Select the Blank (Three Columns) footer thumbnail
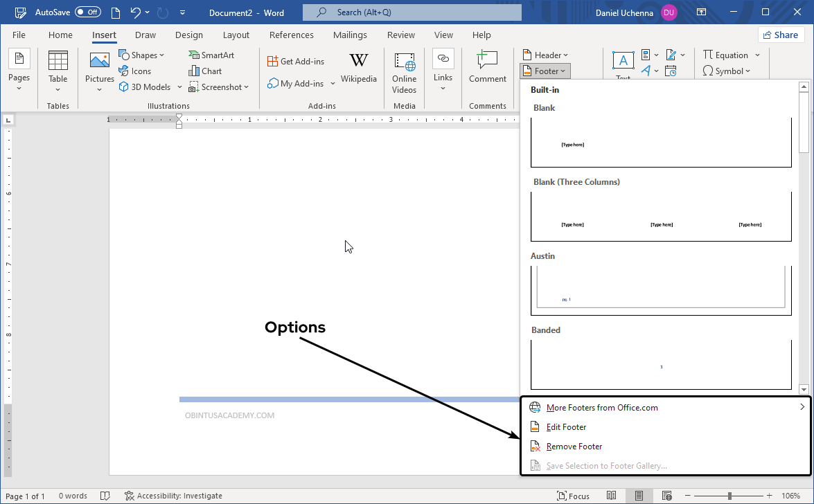The image size is (814, 504). click(661, 217)
